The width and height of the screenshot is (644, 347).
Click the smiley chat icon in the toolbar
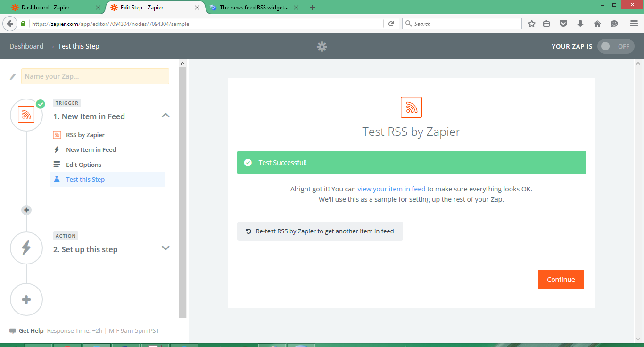pos(614,24)
